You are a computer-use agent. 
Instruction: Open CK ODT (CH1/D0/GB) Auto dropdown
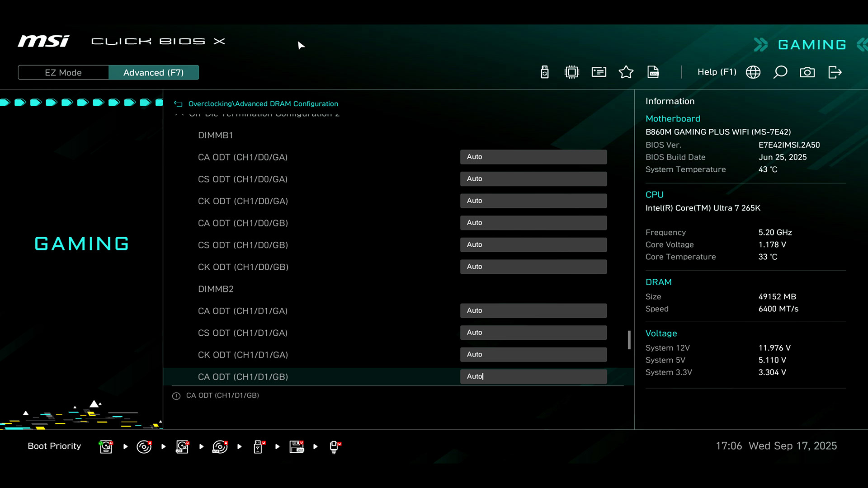pos(533,267)
